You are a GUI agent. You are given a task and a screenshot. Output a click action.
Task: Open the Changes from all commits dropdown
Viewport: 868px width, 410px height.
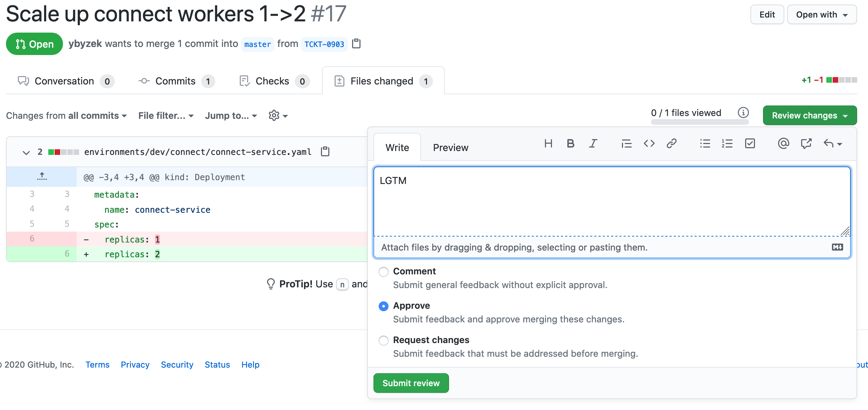click(x=66, y=115)
